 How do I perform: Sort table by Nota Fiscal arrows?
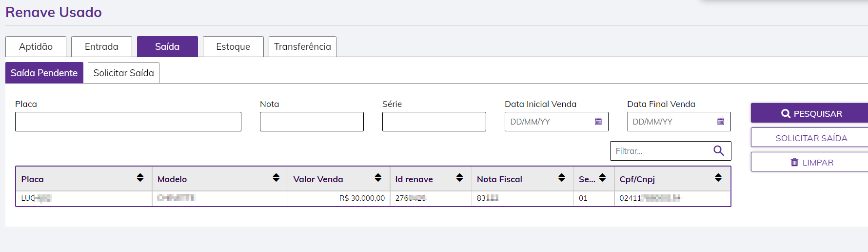562,178
